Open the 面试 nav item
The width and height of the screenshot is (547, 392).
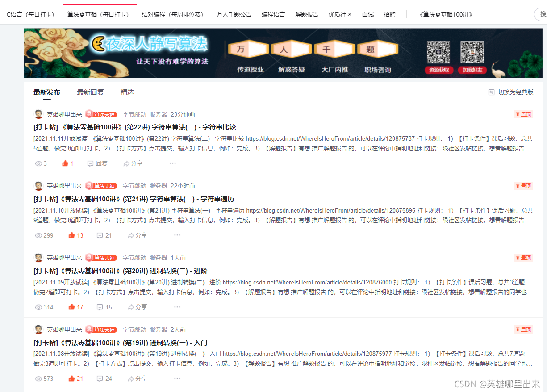click(368, 14)
